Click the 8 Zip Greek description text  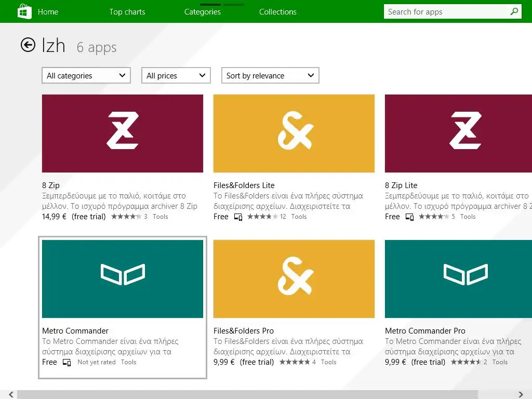point(120,201)
